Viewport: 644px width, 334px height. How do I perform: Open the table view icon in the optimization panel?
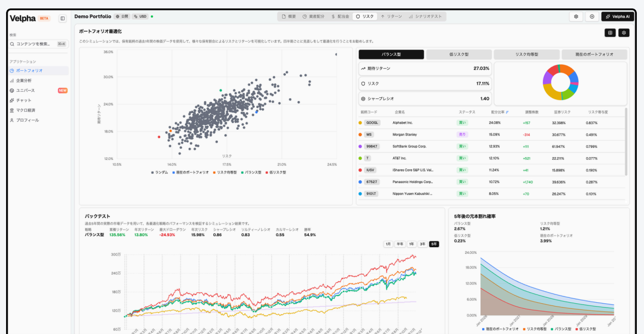(609, 33)
